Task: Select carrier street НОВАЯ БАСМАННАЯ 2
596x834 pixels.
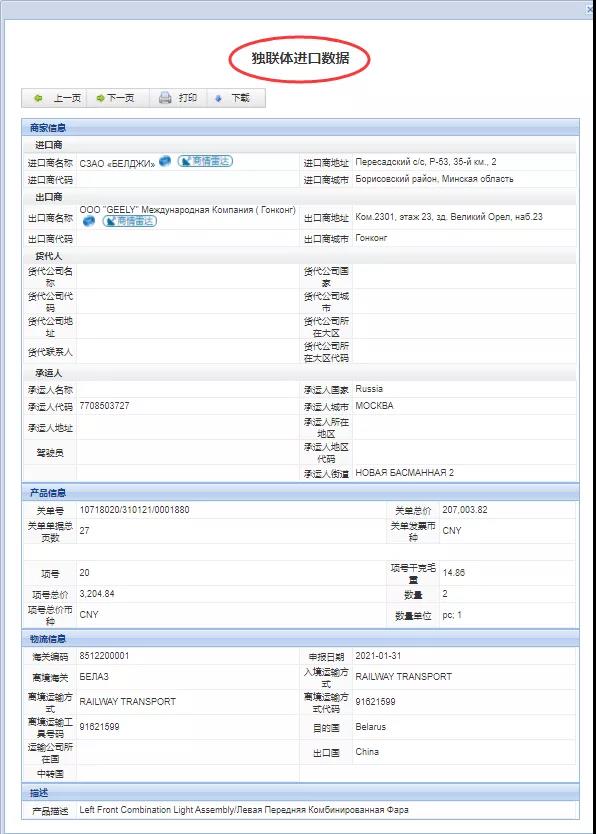Action: tap(405, 472)
